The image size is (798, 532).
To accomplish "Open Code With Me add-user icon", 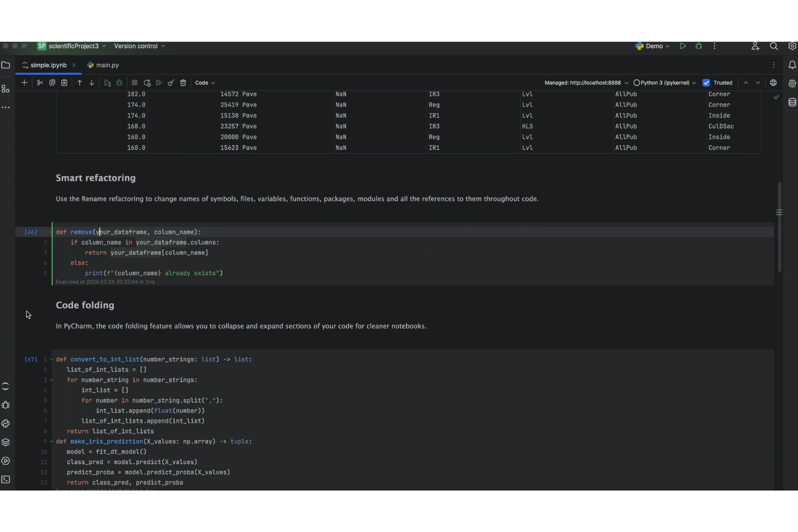I will (x=755, y=46).
